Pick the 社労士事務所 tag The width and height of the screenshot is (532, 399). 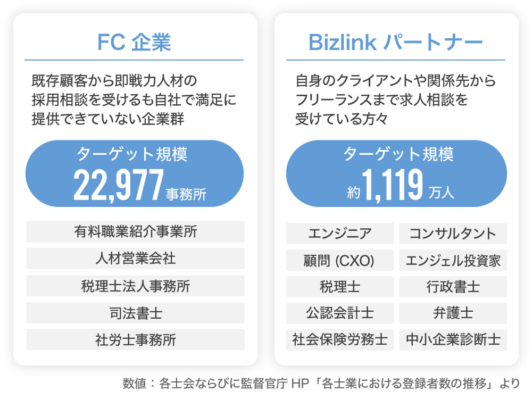click(135, 340)
